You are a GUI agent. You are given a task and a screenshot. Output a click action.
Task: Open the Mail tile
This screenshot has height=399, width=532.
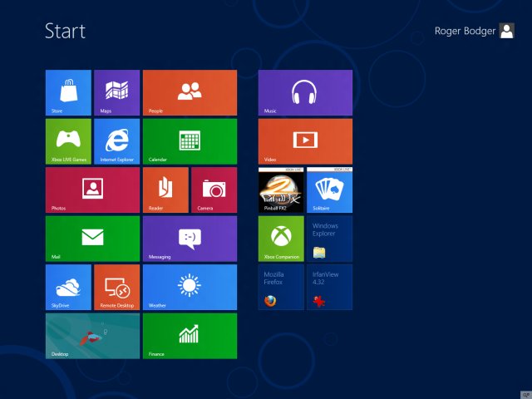92,239
